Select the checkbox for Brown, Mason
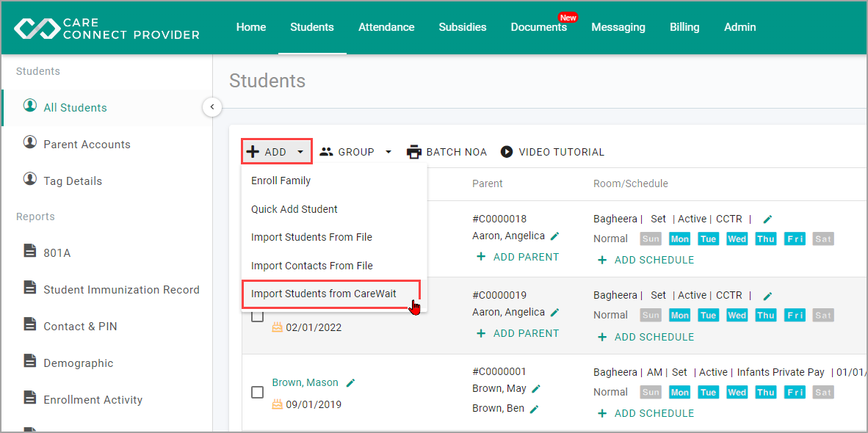This screenshot has width=868, height=433. pyautogui.click(x=257, y=392)
